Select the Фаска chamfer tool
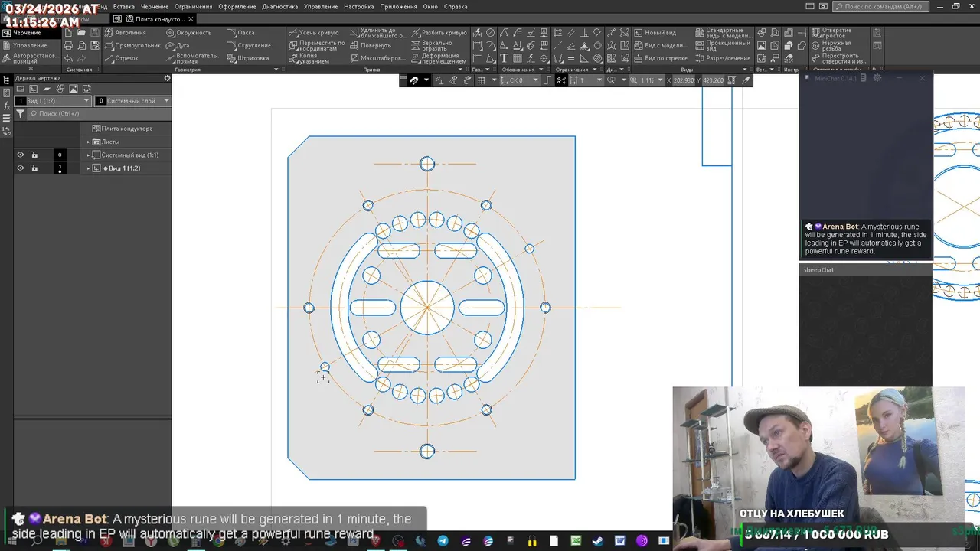Viewport: 980px width, 551px height. [240, 33]
